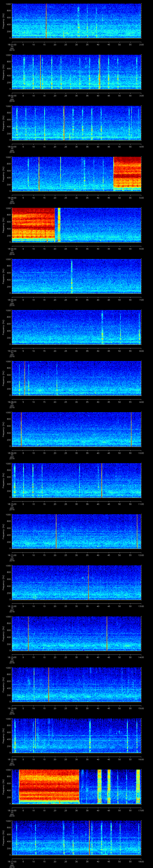
Task: Click the 18:10:00 start time label
Action: (x=12, y=504)
